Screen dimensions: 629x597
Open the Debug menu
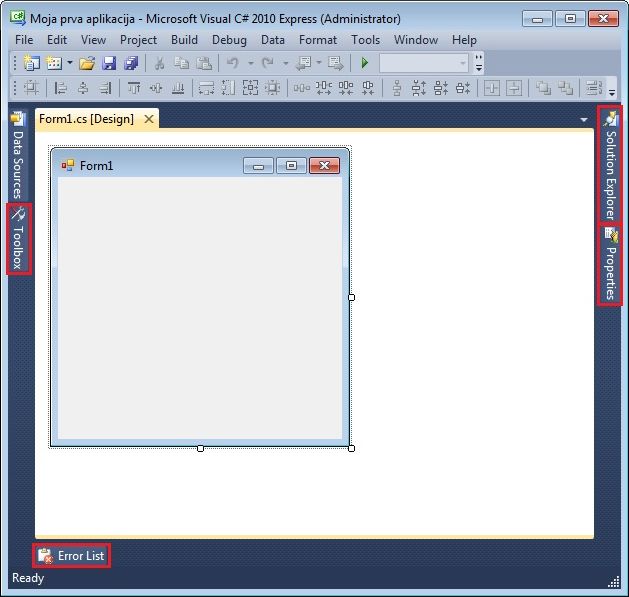pyautogui.click(x=229, y=40)
